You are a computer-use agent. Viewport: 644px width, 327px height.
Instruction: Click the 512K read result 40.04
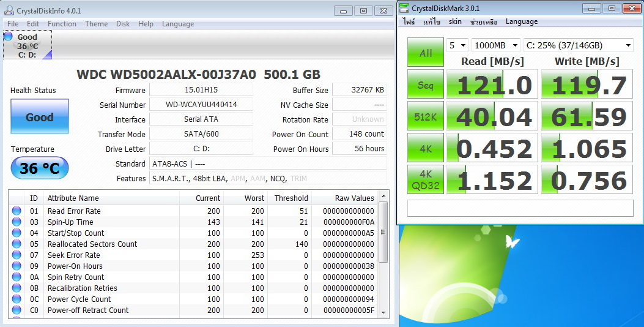pyautogui.click(x=492, y=116)
